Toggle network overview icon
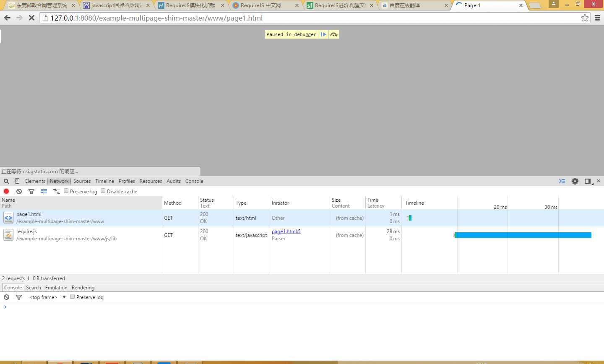Viewport: 604px width, 364px height. (x=57, y=191)
